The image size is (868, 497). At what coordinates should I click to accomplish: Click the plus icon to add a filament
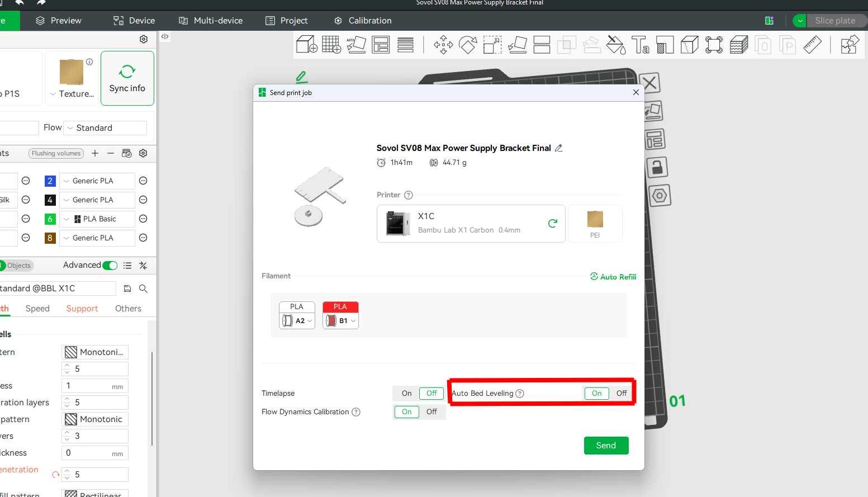[x=95, y=153]
